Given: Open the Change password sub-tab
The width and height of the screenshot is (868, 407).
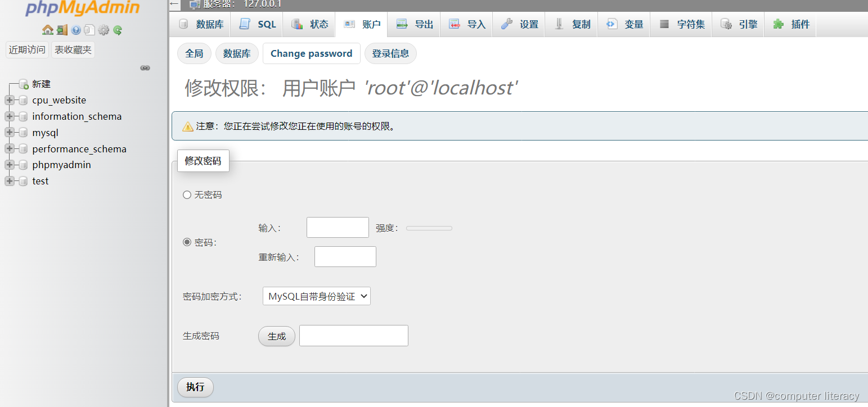Looking at the screenshot, I should 312,53.
